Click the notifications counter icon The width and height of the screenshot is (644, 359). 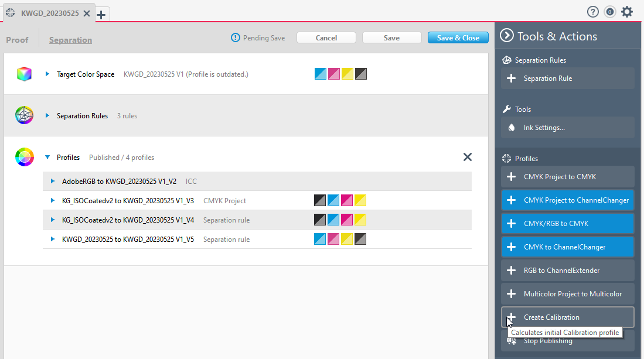pos(609,11)
